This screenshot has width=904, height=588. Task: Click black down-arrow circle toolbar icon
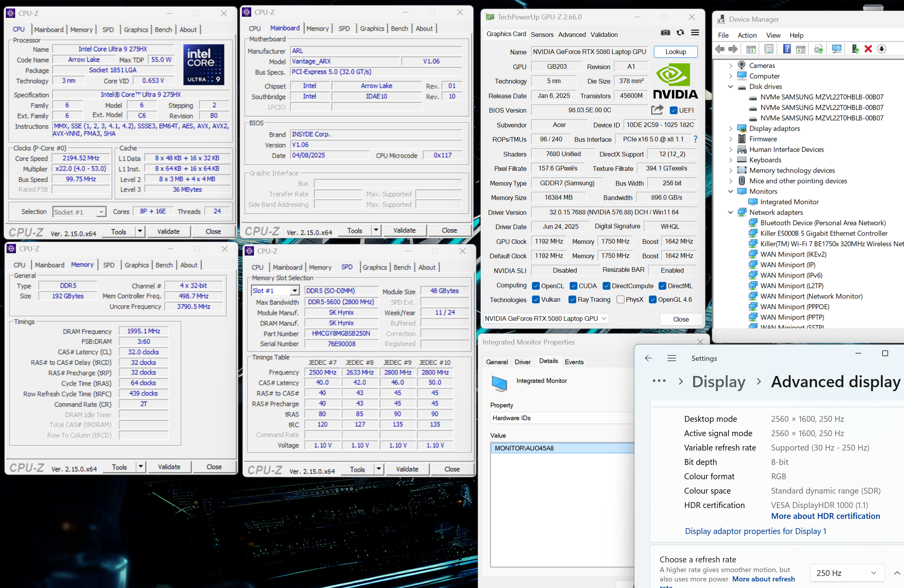pyautogui.click(x=881, y=49)
